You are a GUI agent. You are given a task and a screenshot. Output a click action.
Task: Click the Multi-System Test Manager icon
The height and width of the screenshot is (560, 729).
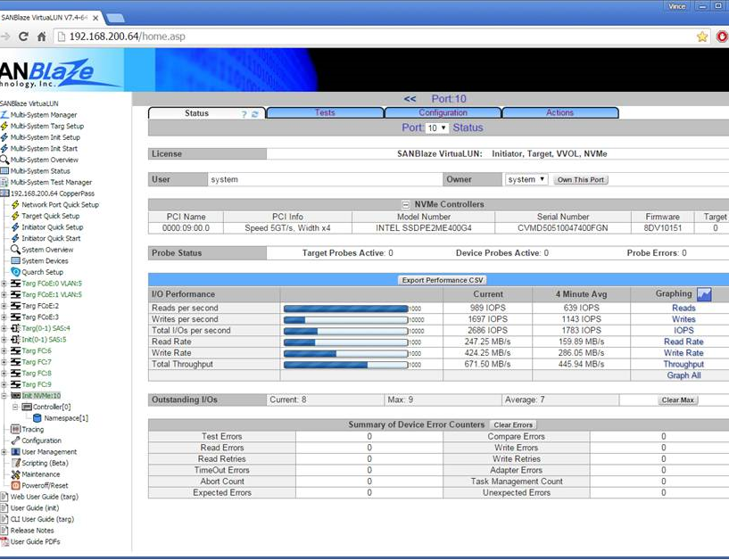click(x=4, y=182)
